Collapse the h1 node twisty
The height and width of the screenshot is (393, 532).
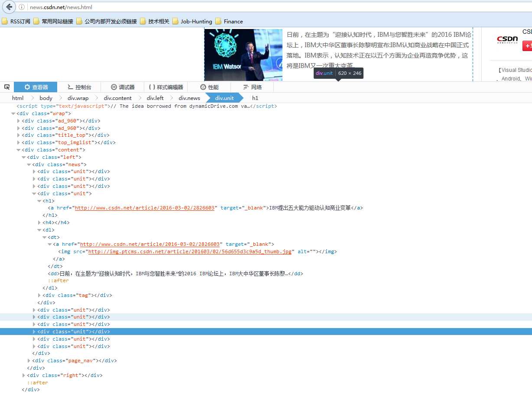(39, 201)
